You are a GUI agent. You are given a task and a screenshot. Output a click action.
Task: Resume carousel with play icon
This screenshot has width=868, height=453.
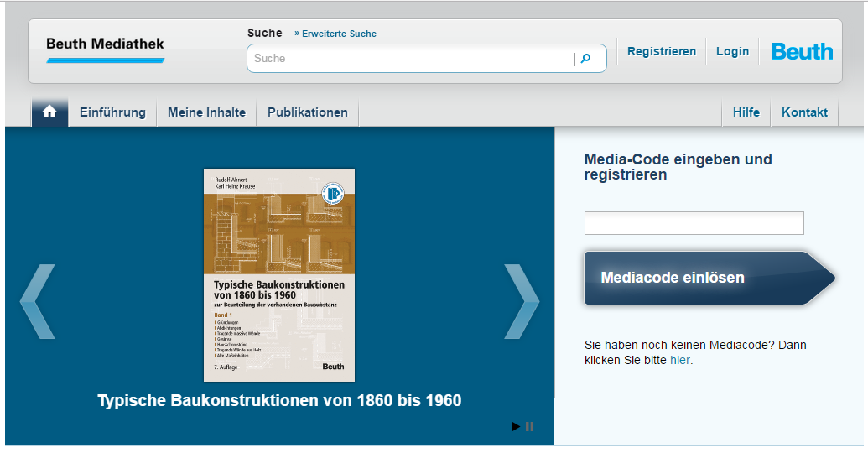(x=516, y=426)
